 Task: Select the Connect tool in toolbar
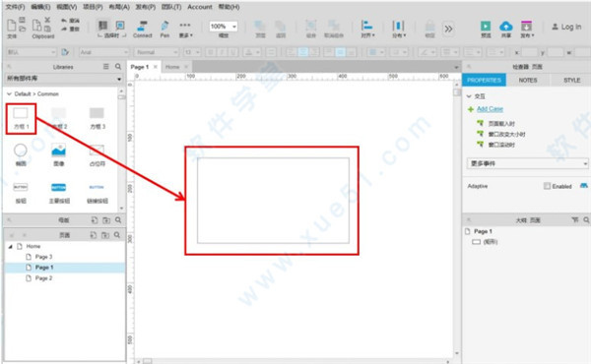[142, 30]
